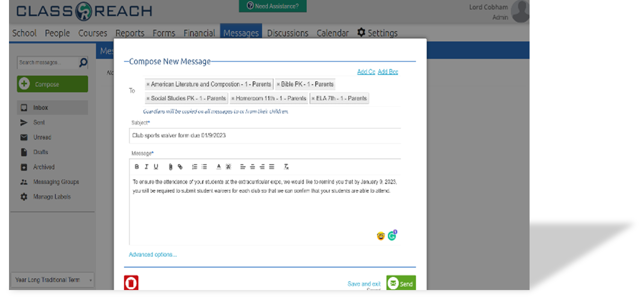Remove Social Studies PK recipient tag
Viewport: 644px width, 299px height.
[148, 99]
